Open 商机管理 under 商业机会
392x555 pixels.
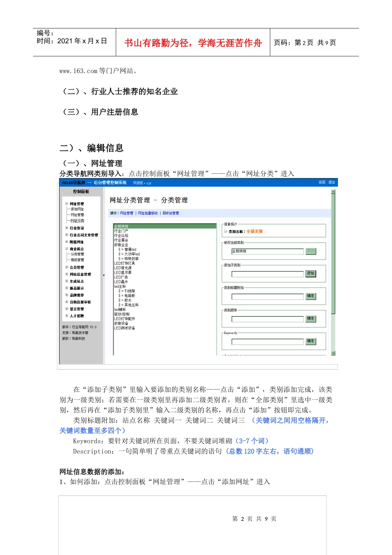click(77, 260)
